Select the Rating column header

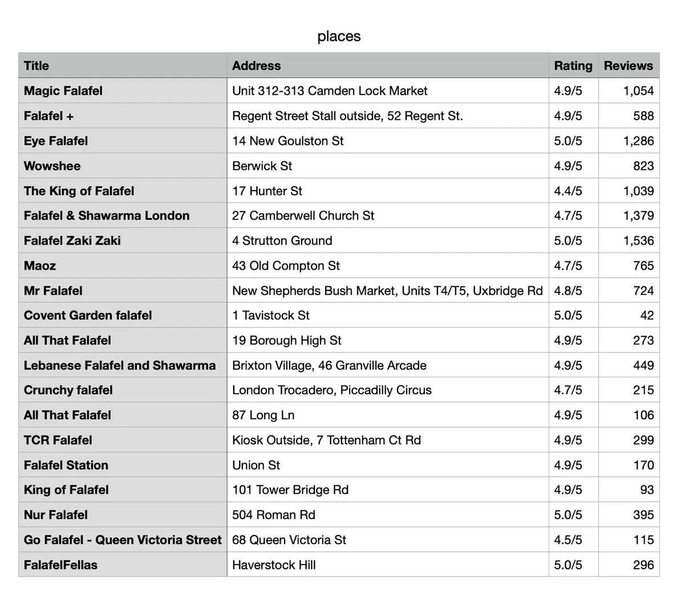[574, 66]
